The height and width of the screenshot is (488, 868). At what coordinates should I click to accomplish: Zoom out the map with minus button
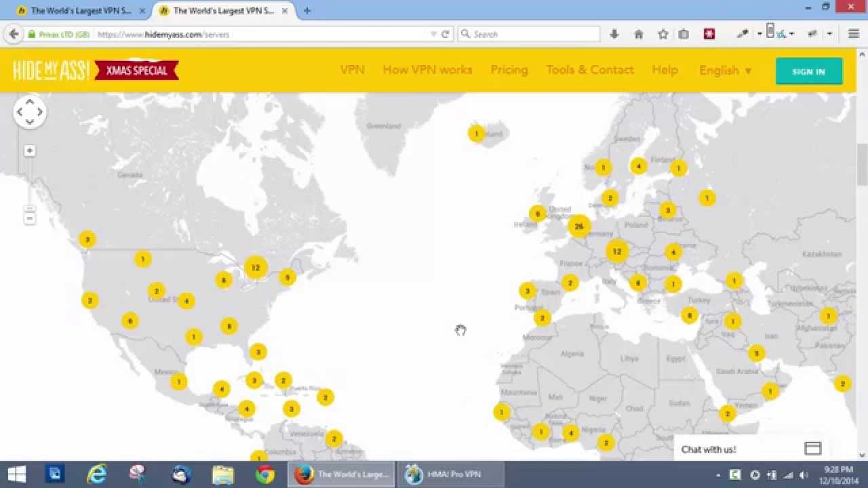tap(29, 218)
